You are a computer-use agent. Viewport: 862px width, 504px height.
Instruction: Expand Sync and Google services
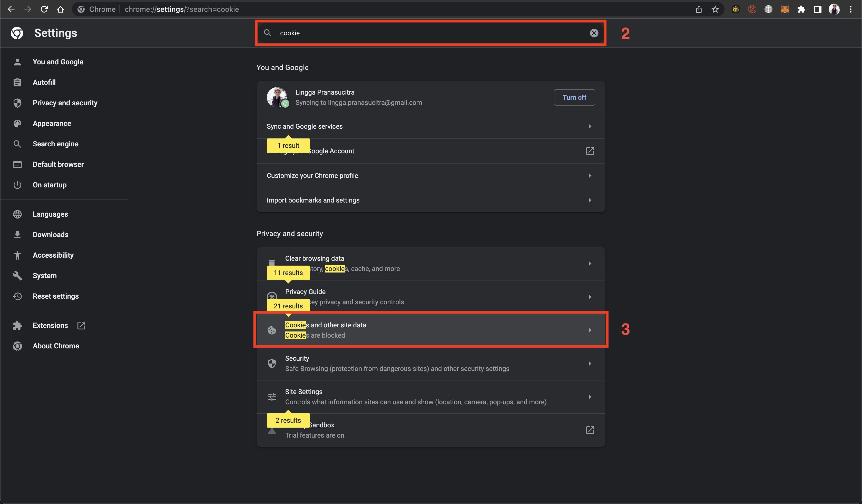[x=430, y=126]
